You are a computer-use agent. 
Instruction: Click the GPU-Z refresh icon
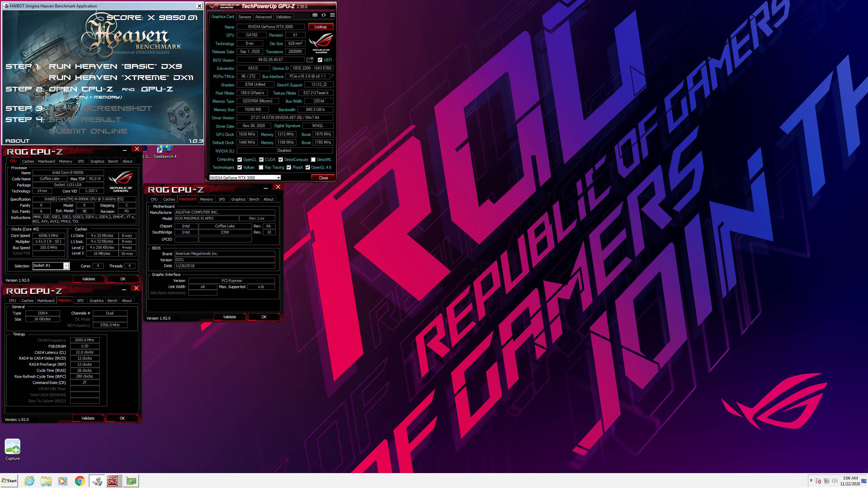point(323,15)
